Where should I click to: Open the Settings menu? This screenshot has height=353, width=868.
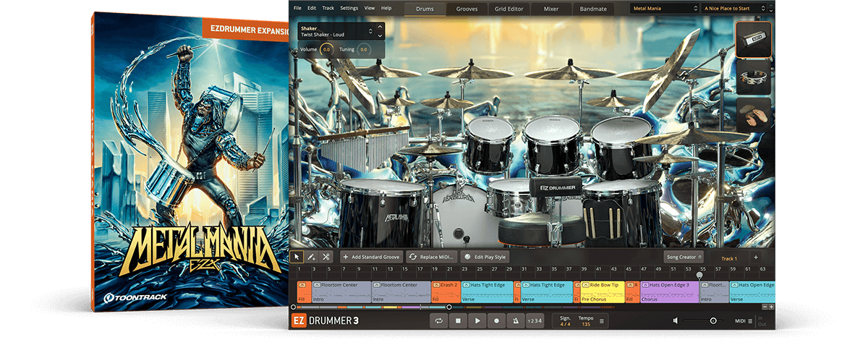coord(349,8)
